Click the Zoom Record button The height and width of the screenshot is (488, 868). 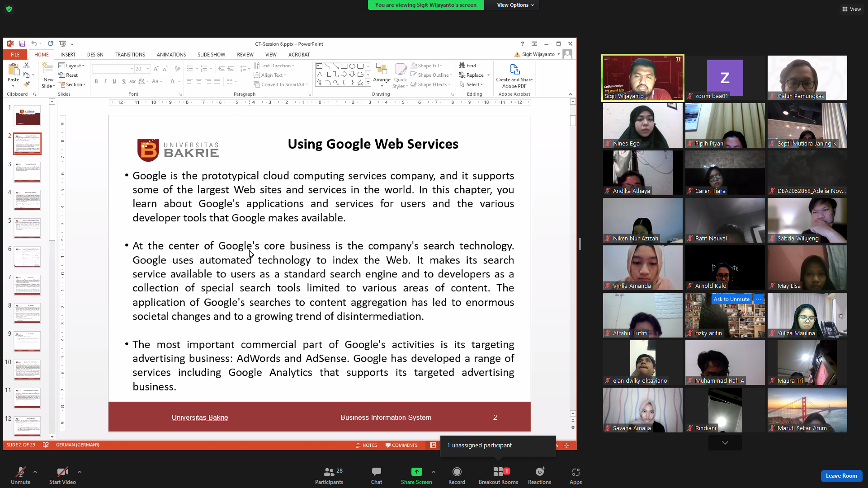(x=457, y=475)
